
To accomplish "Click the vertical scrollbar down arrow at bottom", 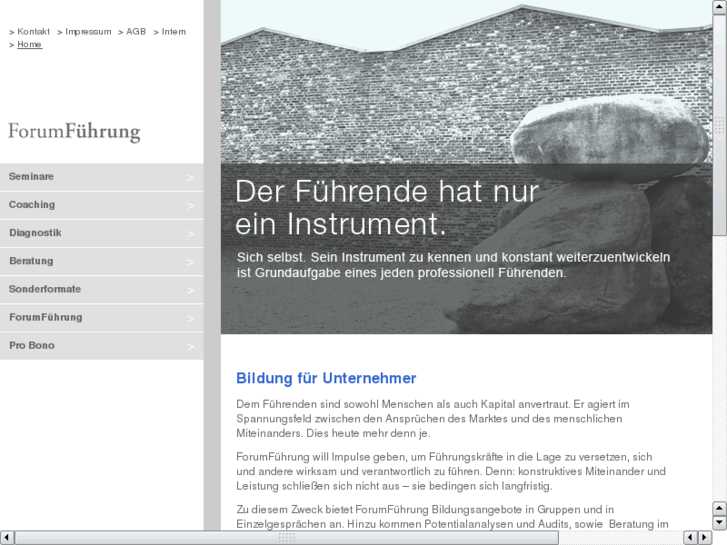I will coord(720,523).
